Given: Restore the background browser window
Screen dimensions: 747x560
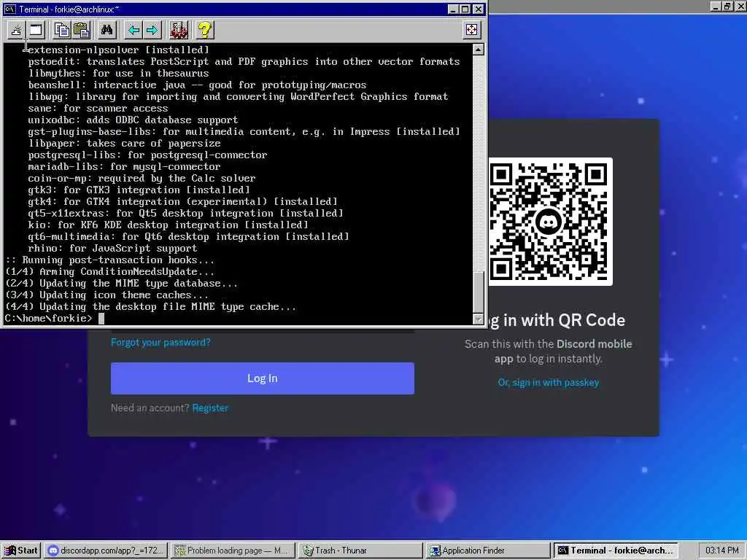Looking at the screenshot, I should [727, 6].
